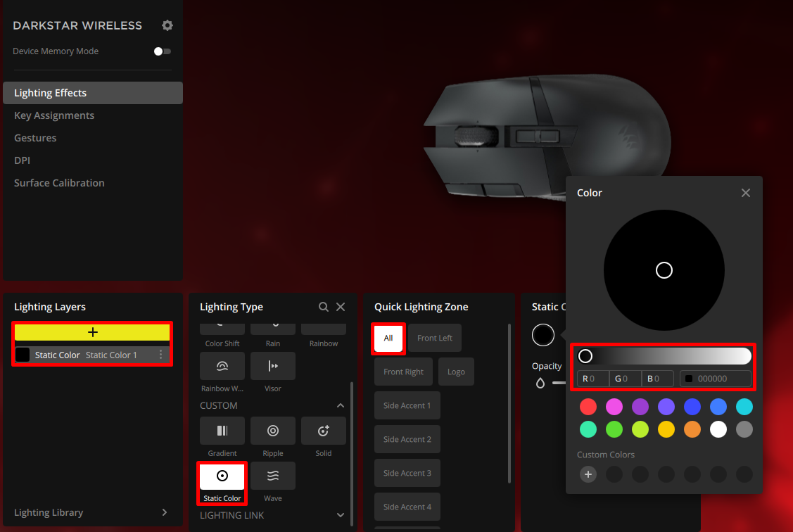
Task: Open options menu for Static Color layer
Action: (x=161, y=355)
